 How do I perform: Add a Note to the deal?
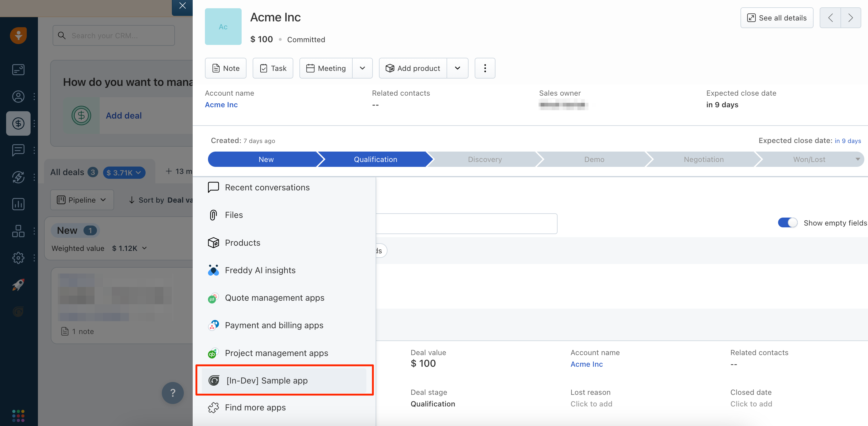click(x=226, y=68)
